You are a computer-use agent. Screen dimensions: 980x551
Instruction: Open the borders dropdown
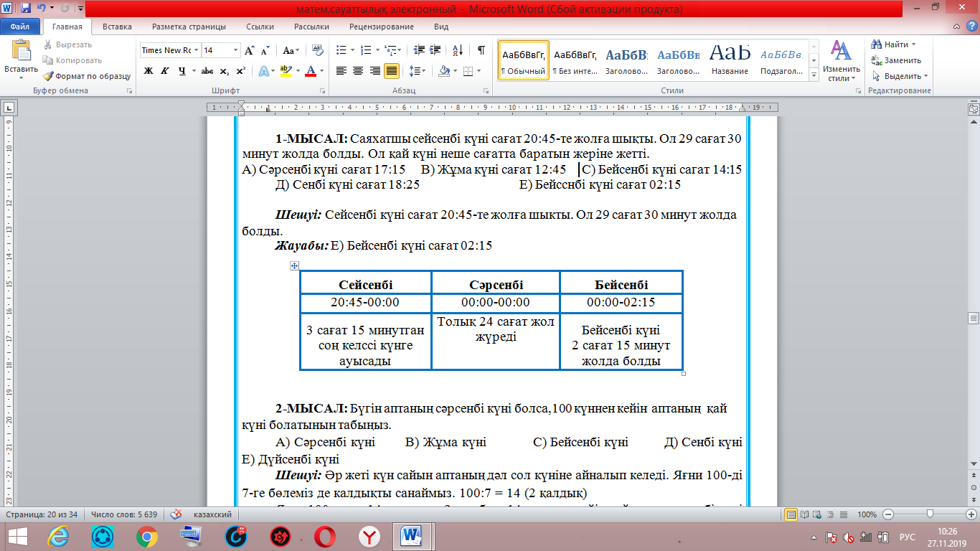click(479, 71)
